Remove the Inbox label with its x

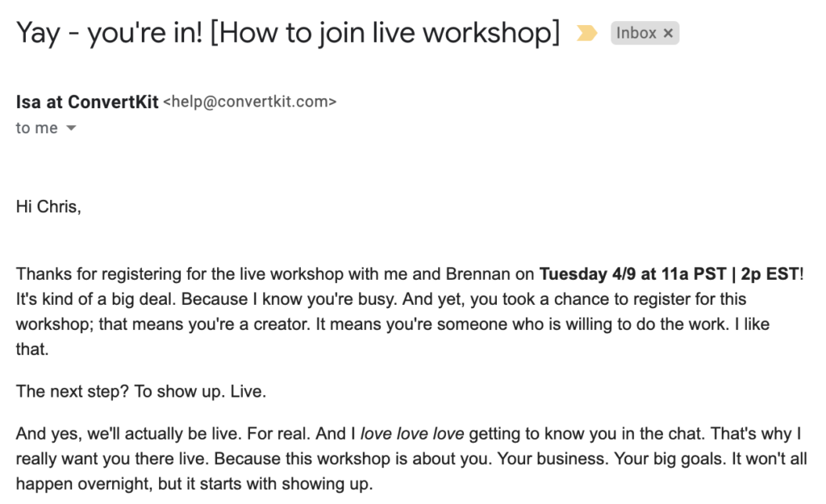point(668,33)
